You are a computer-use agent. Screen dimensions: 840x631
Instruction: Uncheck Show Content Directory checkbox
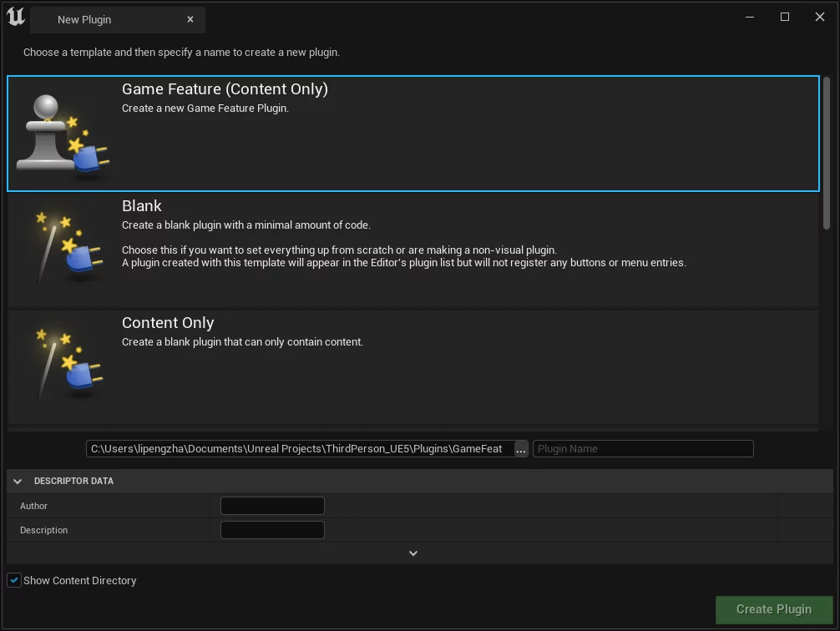14,580
